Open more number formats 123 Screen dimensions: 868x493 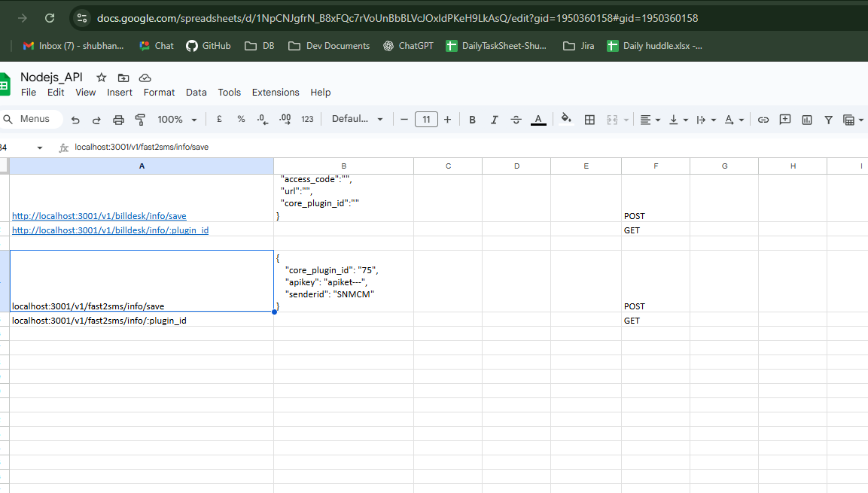click(x=307, y=119)
